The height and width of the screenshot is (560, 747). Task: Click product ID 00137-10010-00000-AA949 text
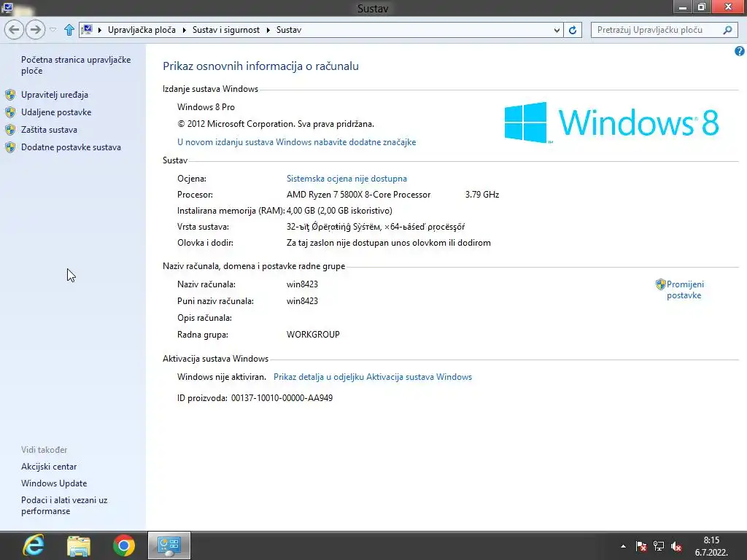282,398
